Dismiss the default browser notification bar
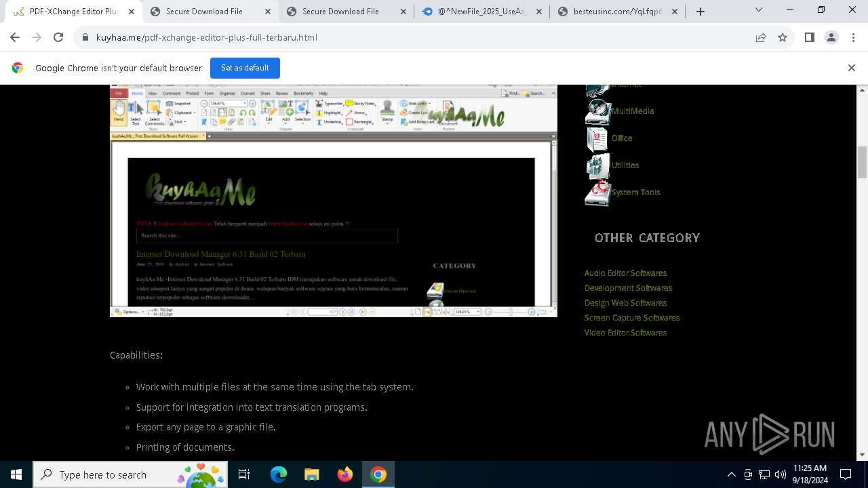The image size is (868, 488). click(852, 68)
